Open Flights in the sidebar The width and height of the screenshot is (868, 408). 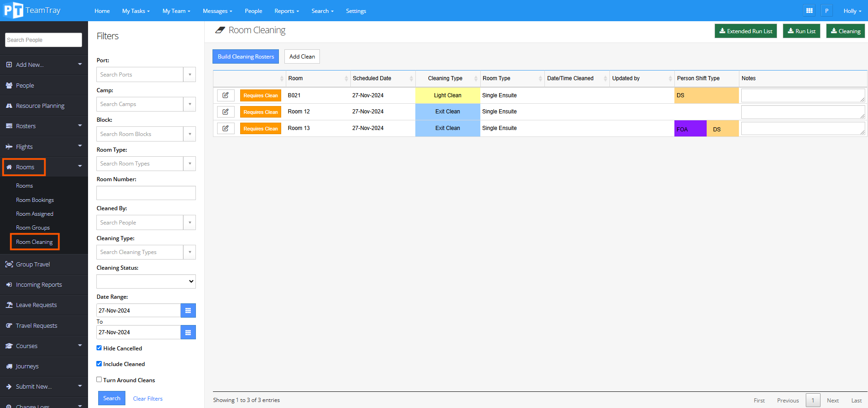point(24,147)
